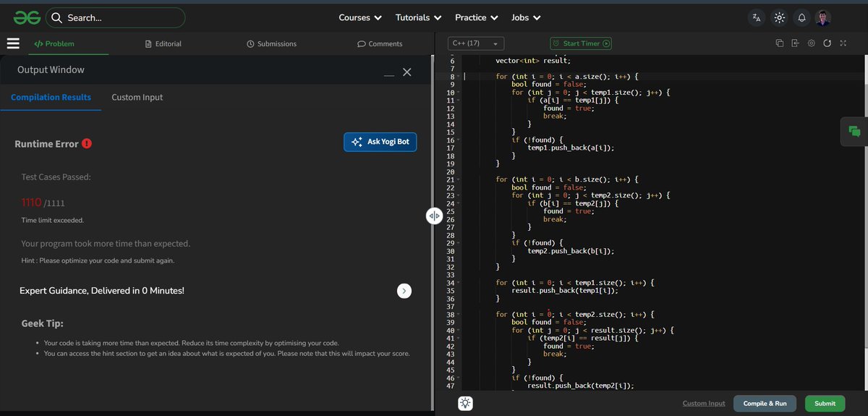Click the Compile & Run button
Image resolution: width=868 pixels, height=416 pixels.
coord(765,404)
